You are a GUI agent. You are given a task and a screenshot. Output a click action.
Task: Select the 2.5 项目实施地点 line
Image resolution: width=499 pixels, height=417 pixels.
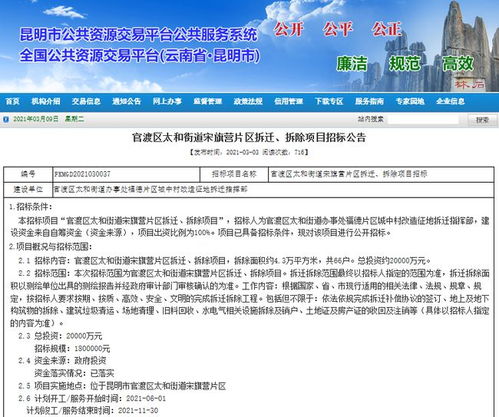pyautogui.click(x=122, y=386)
